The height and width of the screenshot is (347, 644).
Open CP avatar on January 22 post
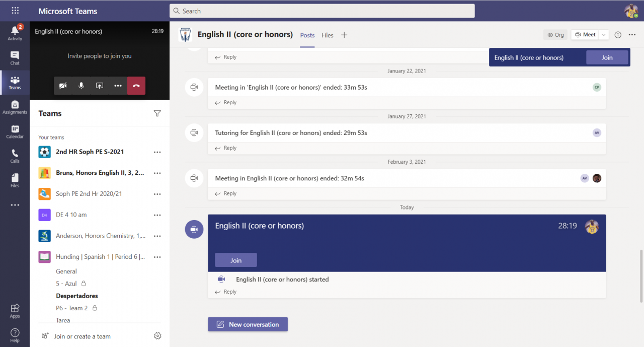[x=597, y=87]
